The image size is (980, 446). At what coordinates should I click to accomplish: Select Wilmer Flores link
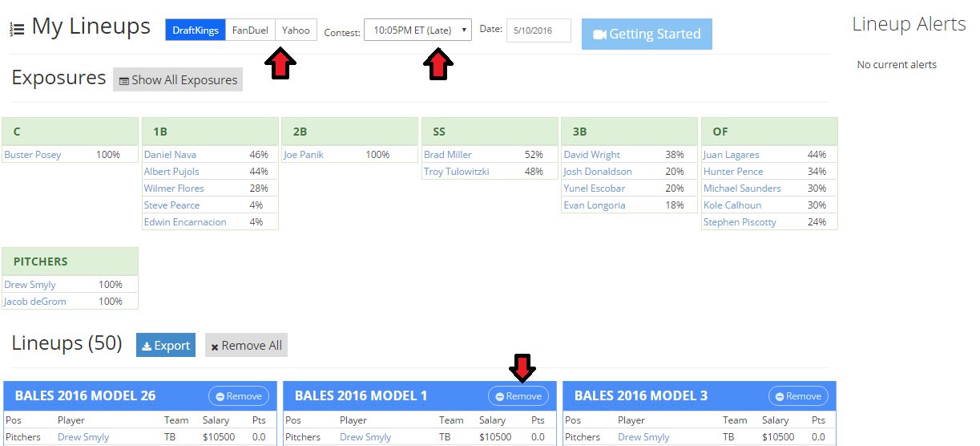pos(174,189)
